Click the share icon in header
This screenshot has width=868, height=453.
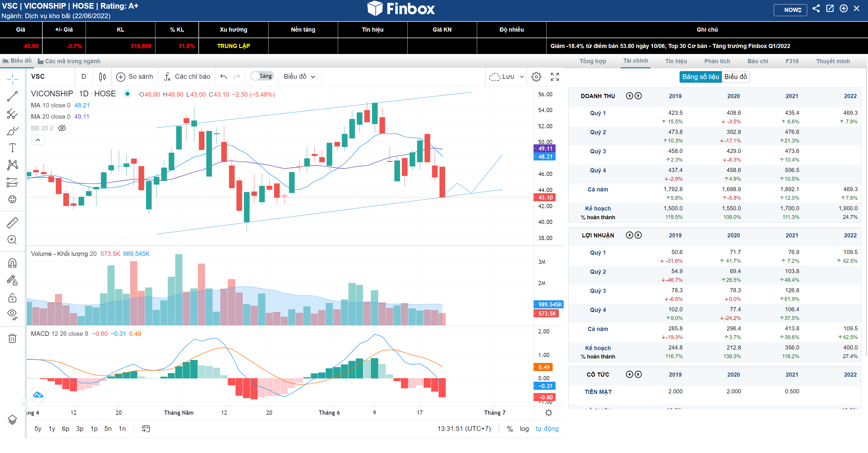[816, 9]
